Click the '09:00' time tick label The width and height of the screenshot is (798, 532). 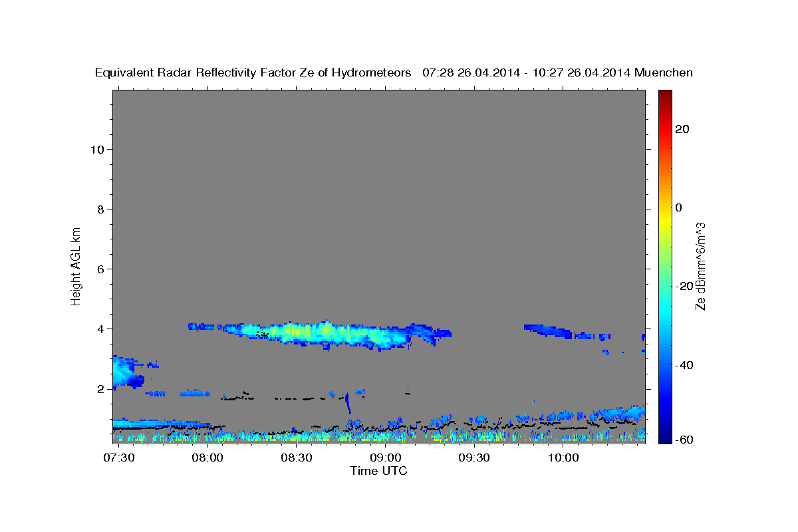point(386,458)
